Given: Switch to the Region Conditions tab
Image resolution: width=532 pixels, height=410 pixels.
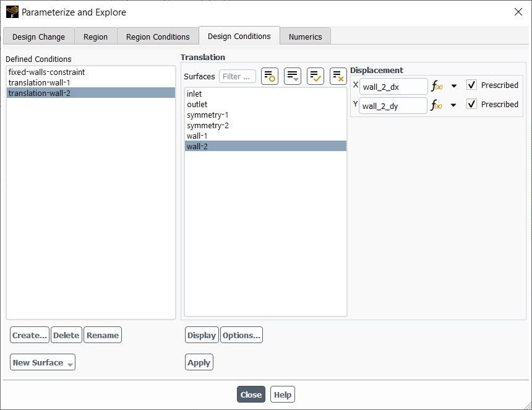Looking at the screenshot, I should tap(158, 36).
